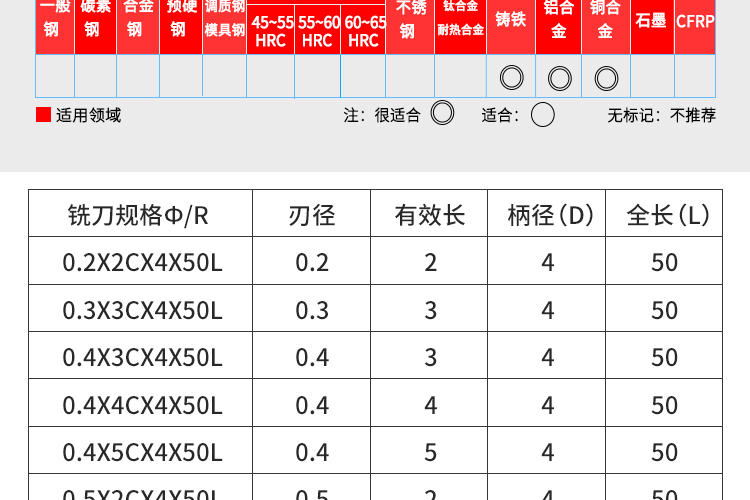
Task: Click the 铣刀规格Φ/R table header
Action: coord(138,214)
